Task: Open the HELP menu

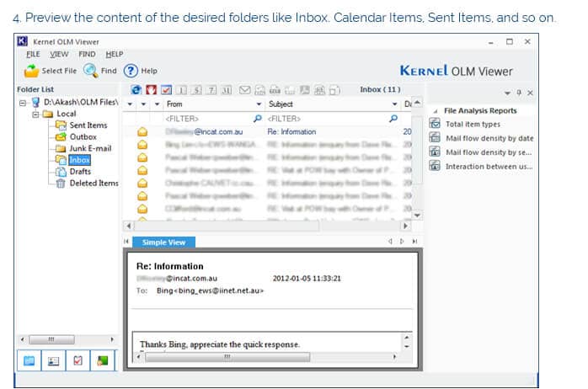Action: pos(115,55)
